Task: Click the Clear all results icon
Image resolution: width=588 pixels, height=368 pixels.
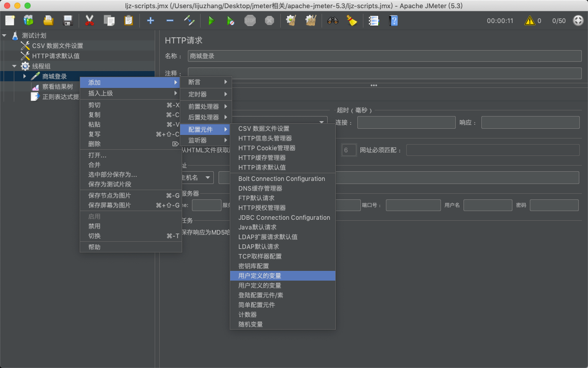Action: point(310,20)
